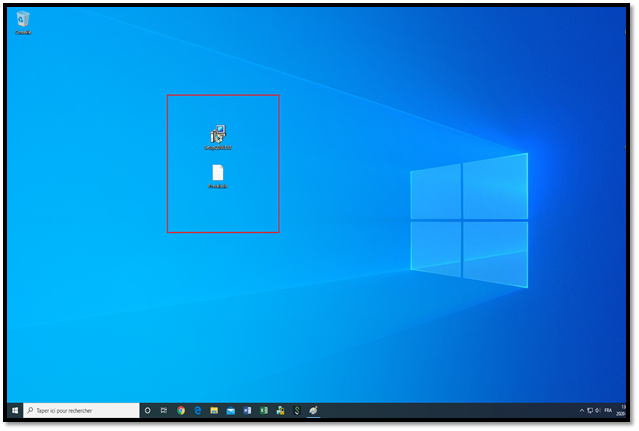The height and width of the screenshot is (431, 639).
Task: Select the Recycle Bin desktop icon
Action: 22,20
